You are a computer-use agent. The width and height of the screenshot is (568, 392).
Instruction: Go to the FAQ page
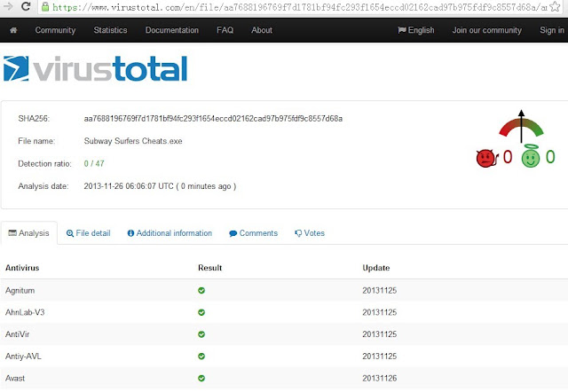coord(225,30)
